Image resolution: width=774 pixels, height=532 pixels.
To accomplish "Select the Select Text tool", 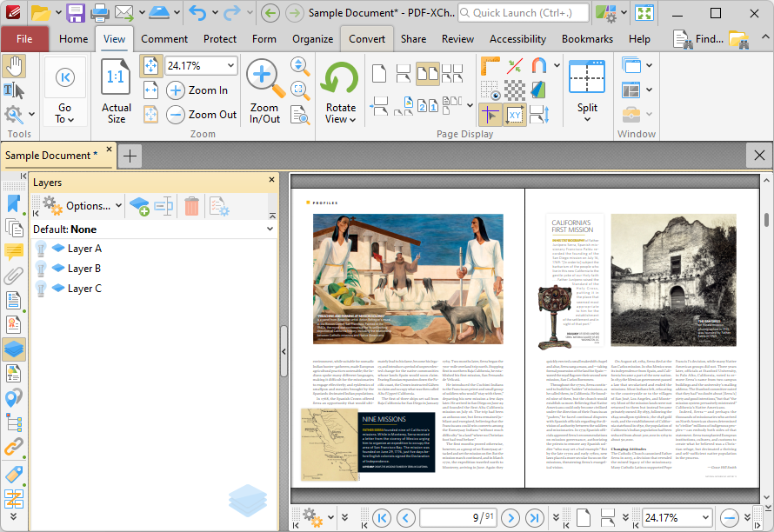I will click(x=14, y=90).
